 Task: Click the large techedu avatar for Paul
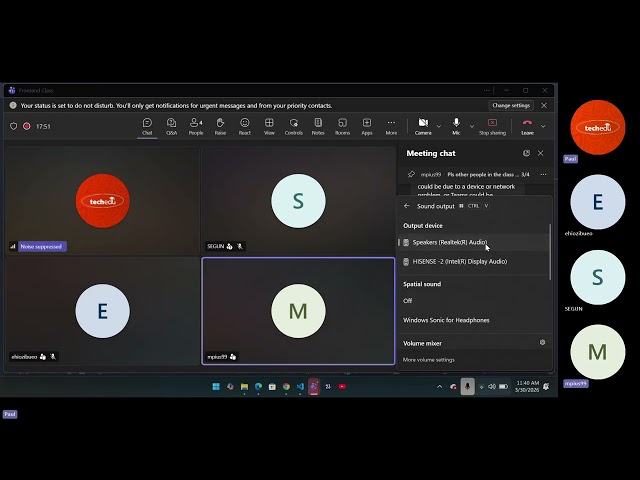tap(598, 127)
